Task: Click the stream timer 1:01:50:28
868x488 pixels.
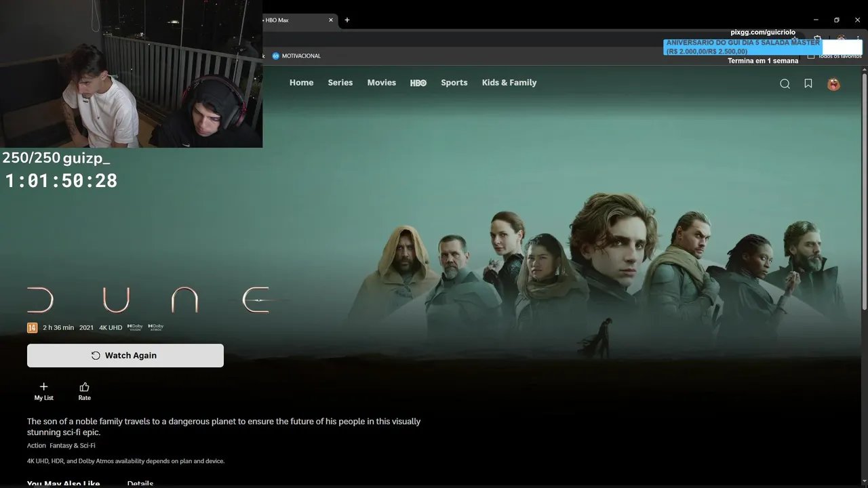Action: click(x=61, y=181)
